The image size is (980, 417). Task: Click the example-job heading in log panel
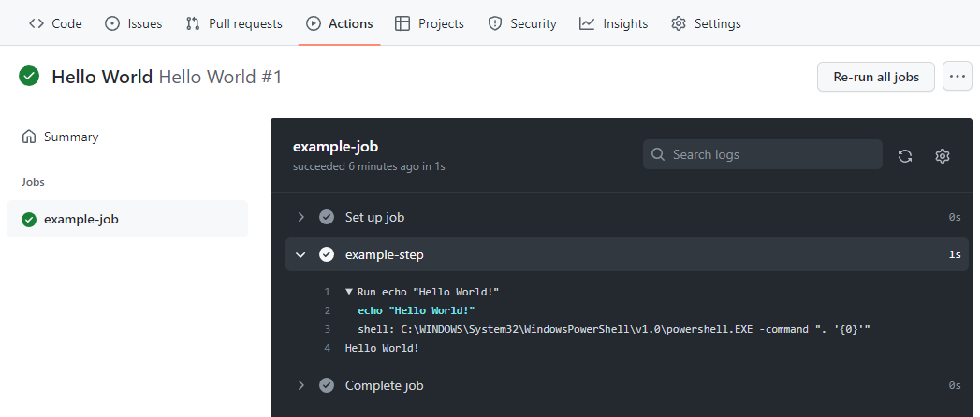336,147
